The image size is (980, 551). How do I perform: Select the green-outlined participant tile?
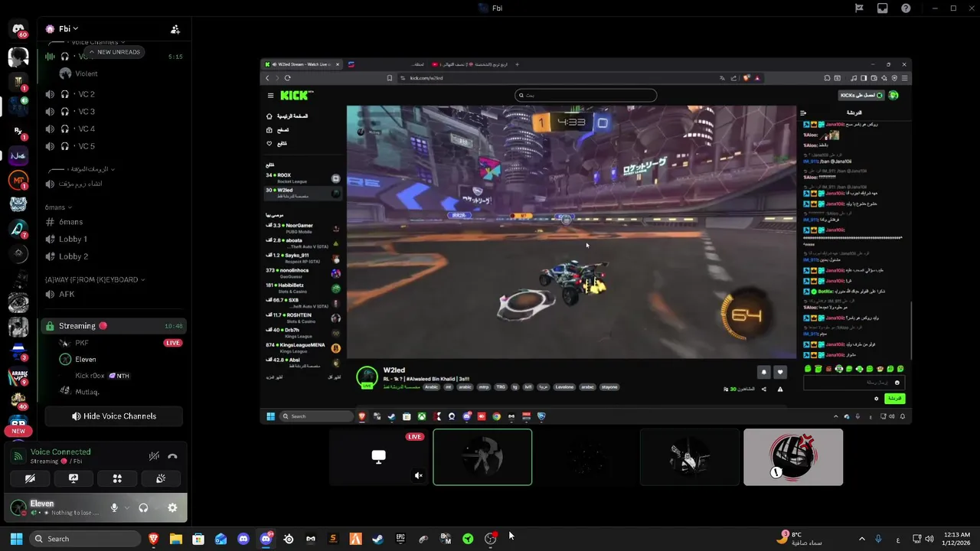482,458
